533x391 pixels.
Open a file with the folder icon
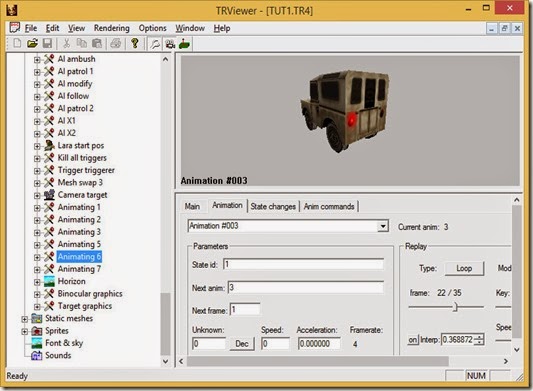coord(32,44)
